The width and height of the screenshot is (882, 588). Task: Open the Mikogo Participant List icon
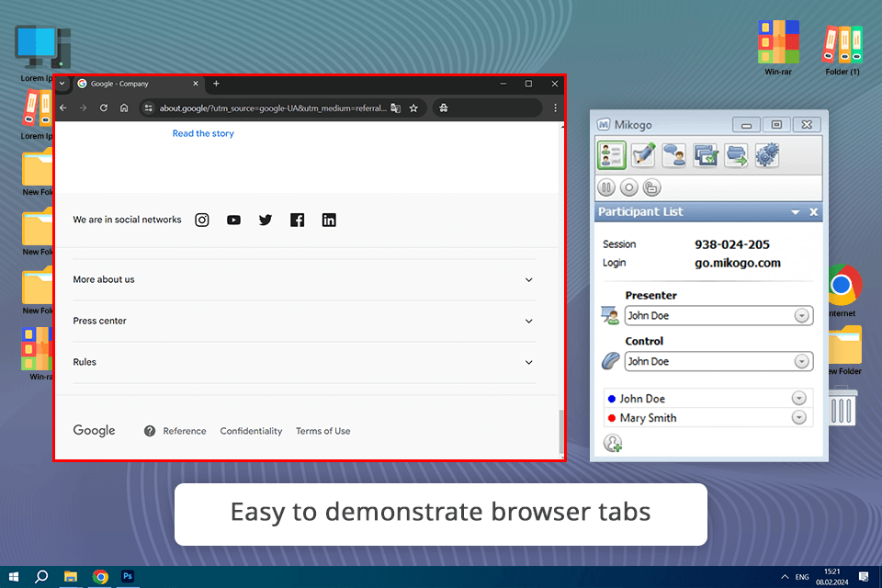[x=612, y=154]
